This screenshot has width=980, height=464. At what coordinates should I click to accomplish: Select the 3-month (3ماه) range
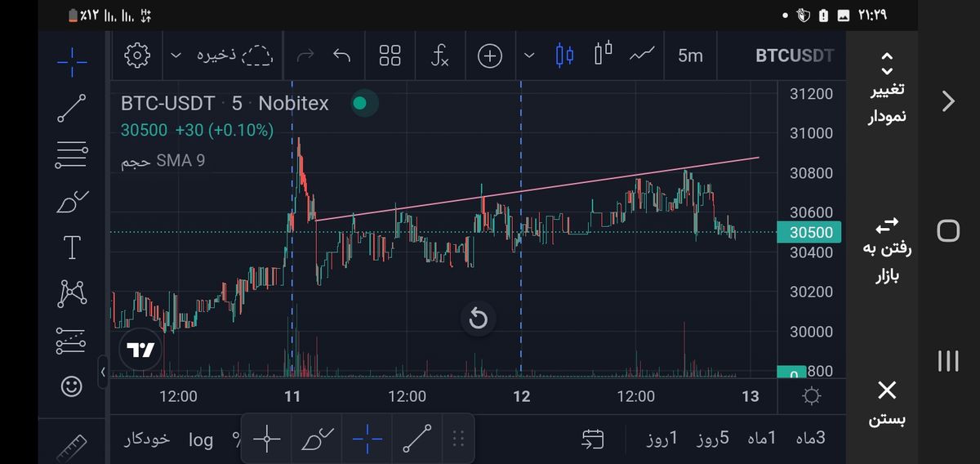click(x=809, y=439)
